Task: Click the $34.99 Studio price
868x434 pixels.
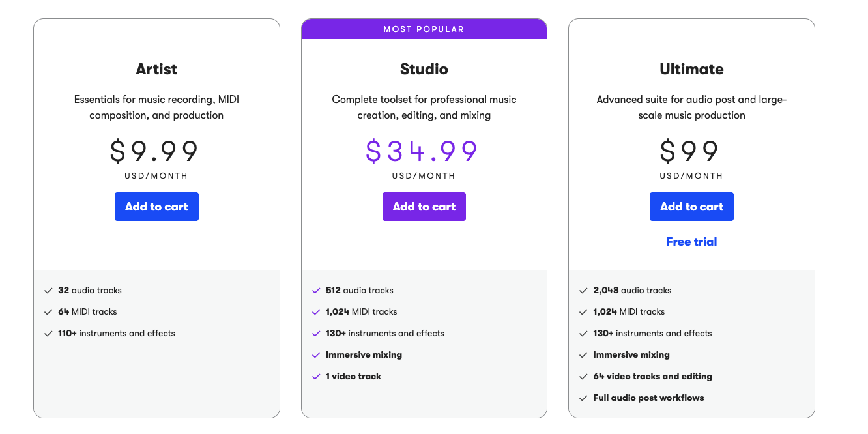Action: [x=422, y=151]
